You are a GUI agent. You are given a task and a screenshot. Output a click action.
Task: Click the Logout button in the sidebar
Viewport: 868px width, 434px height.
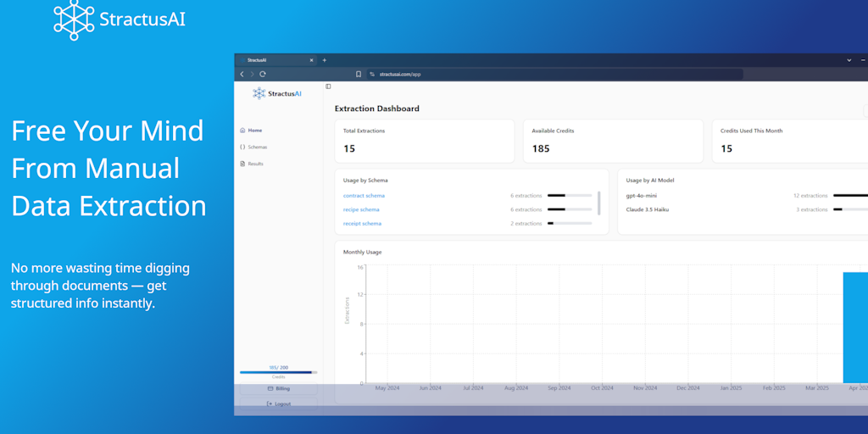point(278,403)
